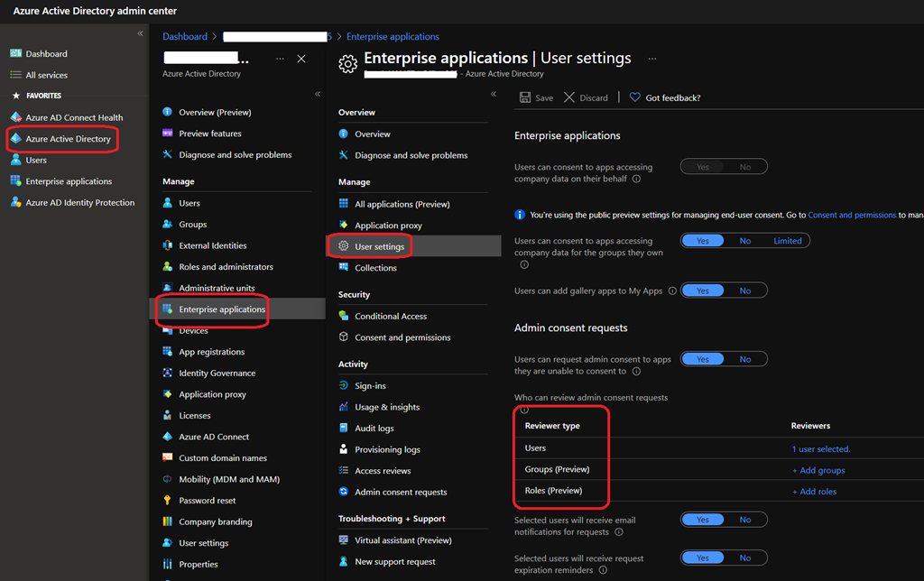The image size is (924, 581).
Task: Open App registrations in Manage menu
Action: click(211, 352)
